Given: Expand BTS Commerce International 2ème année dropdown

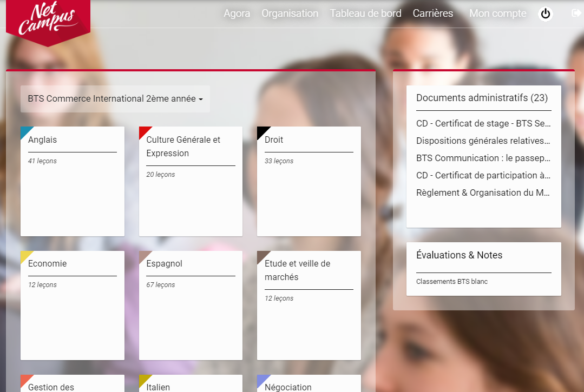Looking at the screenshot, I should point(115,99).
